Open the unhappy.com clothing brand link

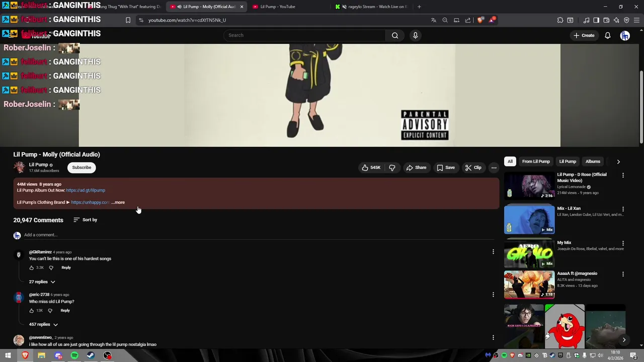click(x=90, y=202)
